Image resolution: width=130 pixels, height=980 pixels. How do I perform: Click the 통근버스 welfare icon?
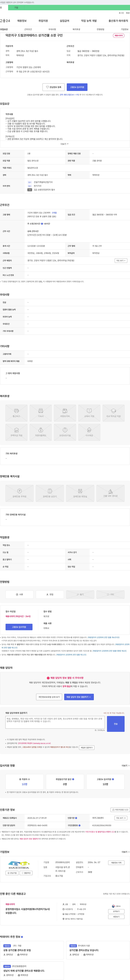(x=16, y=413)
